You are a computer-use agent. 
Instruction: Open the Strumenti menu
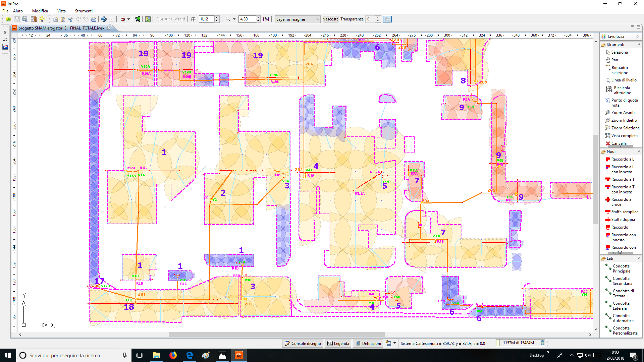[84, 11]
